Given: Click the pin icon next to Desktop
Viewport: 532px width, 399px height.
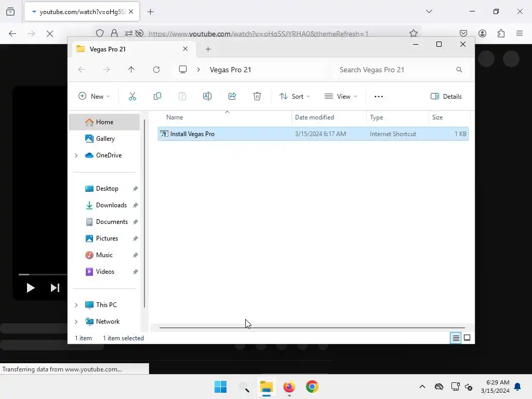Looking at the screenshot, I should pyautogui.click(x=136, y=189).
